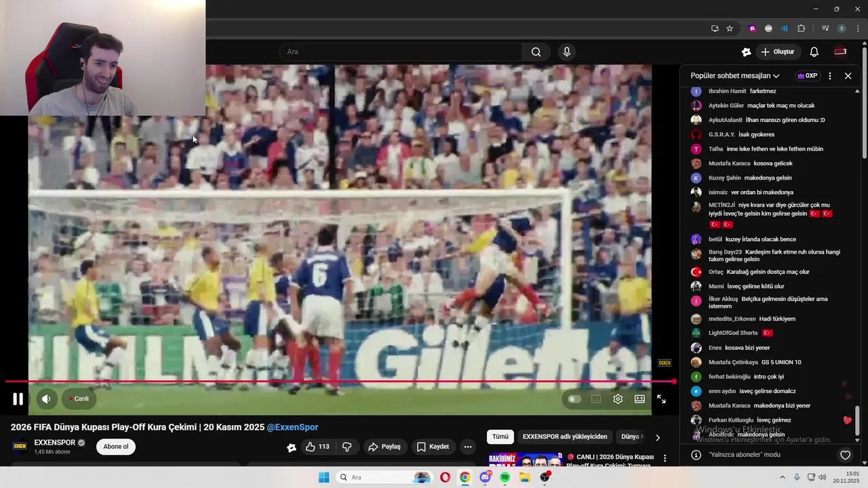Toggle subtitles in the video player
Screen dimensions: 868x488
pos(596,399)
